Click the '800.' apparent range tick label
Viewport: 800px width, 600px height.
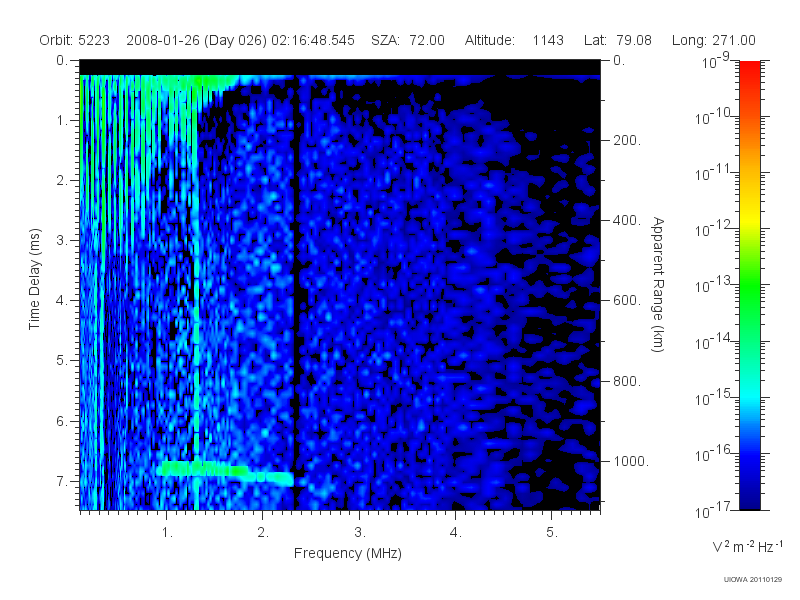click(627, 381)
